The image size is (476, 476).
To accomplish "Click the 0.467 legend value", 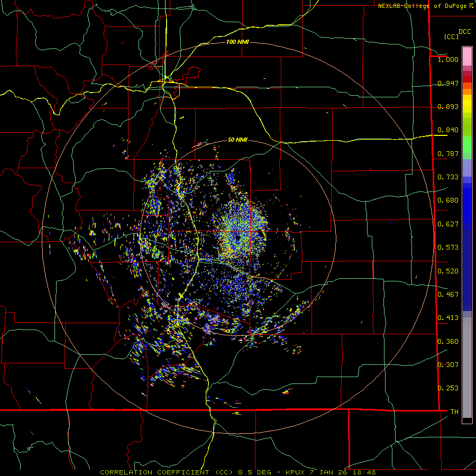I will pyautogui.click(x=448, y=295).
